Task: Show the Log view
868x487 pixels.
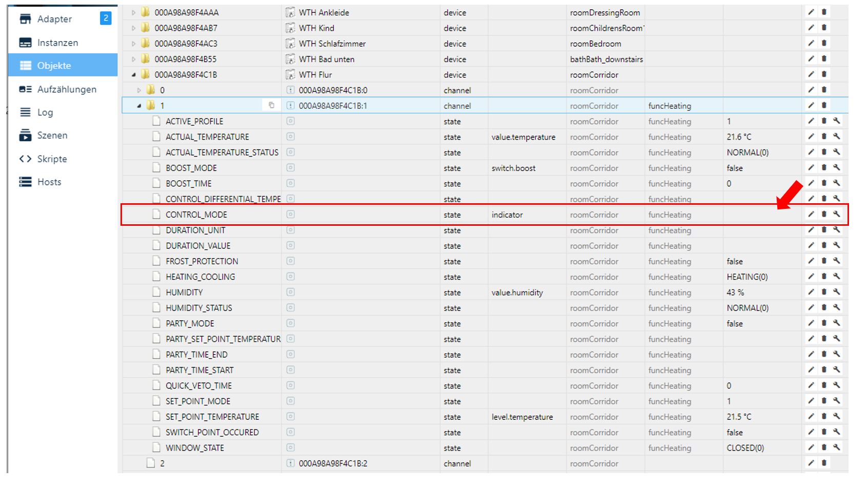Action: coord(45,112)
